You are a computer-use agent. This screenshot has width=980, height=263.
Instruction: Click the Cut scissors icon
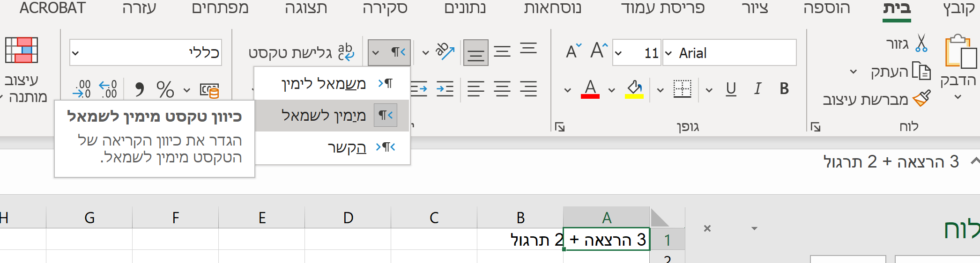(x=921, y=44)
